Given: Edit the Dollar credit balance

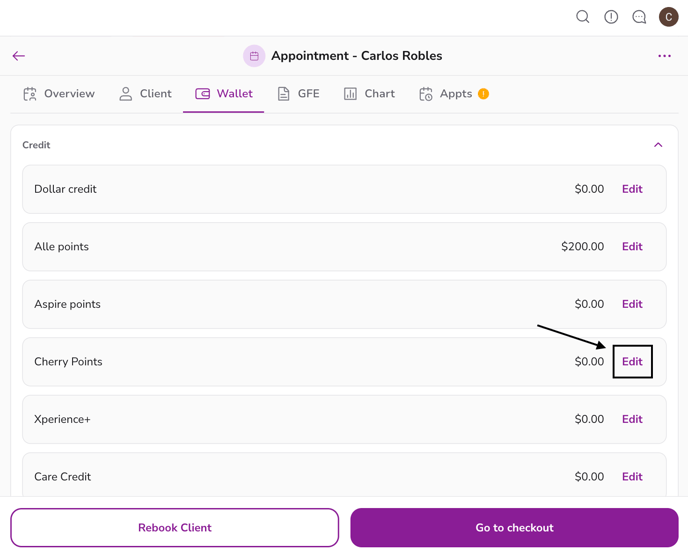Looking at the screenshot, I should tap(632, 189).
